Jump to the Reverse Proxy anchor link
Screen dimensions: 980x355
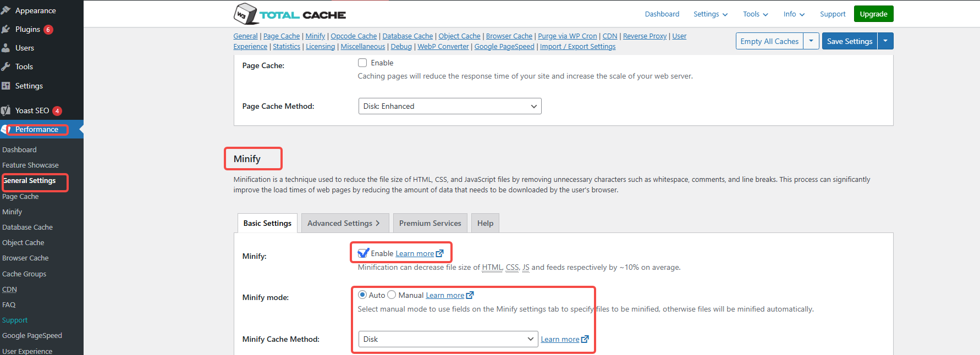[x=645, y=36]
